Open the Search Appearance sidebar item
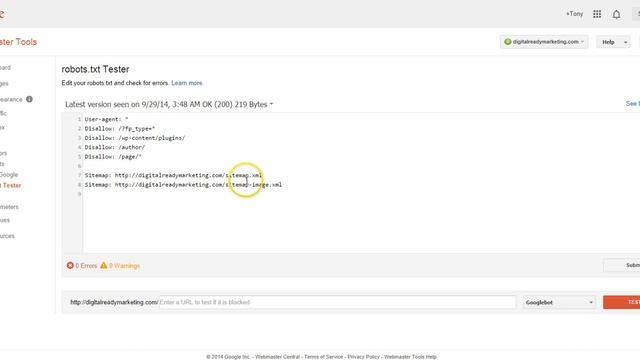Screen dimensions: 640x360 tap(11, 100)
